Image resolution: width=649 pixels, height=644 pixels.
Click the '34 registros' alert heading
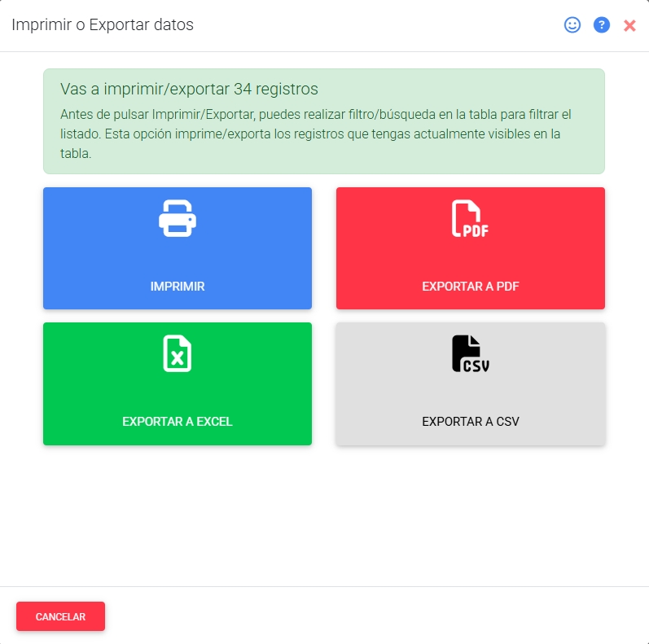click(189, 89)
